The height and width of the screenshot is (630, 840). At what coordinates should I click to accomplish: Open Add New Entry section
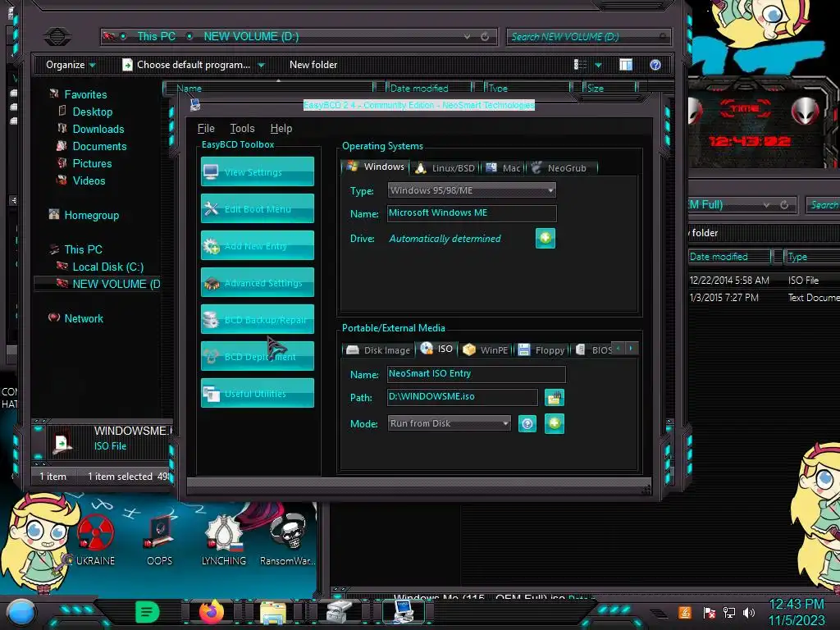(x=257, y=246)
